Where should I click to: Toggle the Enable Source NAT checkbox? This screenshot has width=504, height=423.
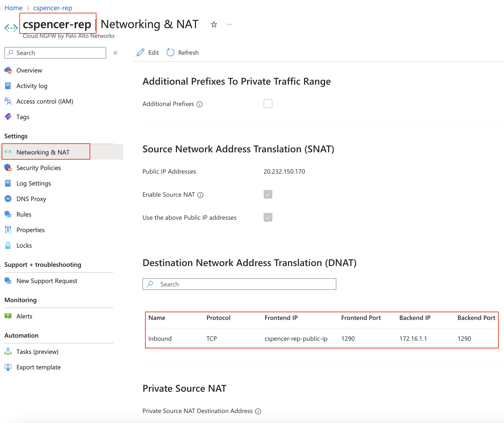coord(268,194)
